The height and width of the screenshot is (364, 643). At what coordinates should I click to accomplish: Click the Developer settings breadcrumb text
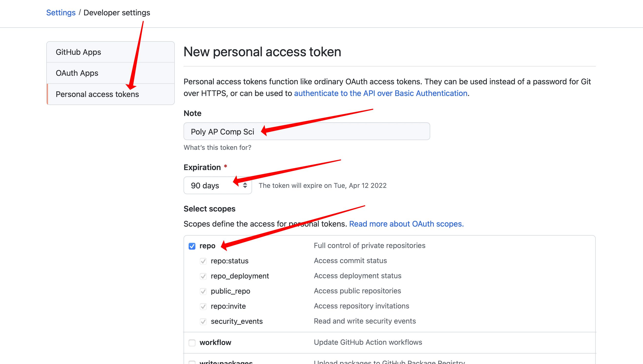[117, 12]
